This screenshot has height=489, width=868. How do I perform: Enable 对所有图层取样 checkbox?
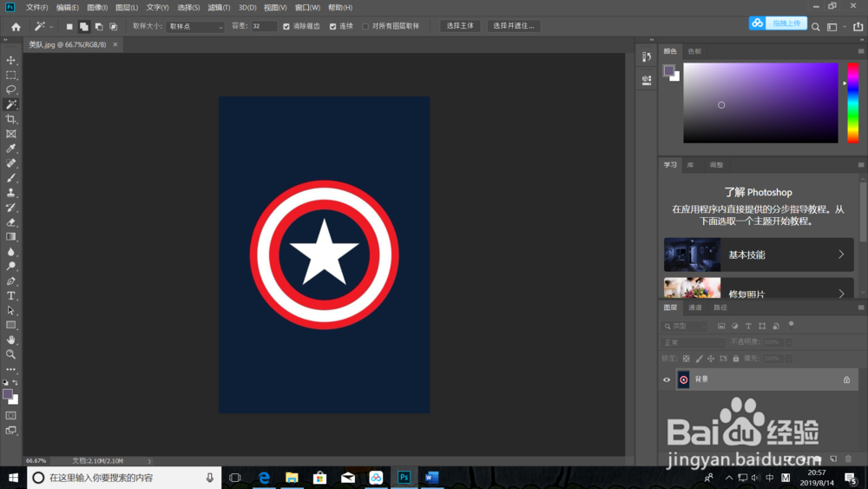[365, 27]
